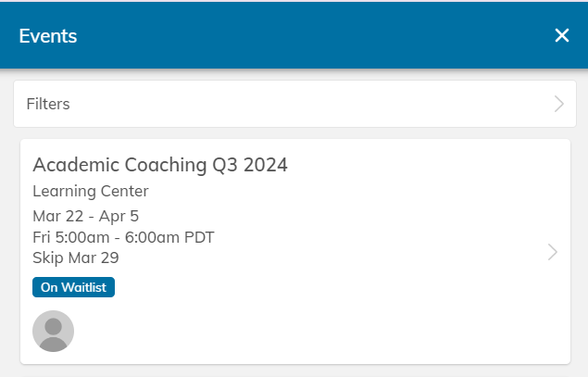Open Academic Coaching Q3 2024 title
Viewport: 588px width, 377px height.
coord(160,165)
